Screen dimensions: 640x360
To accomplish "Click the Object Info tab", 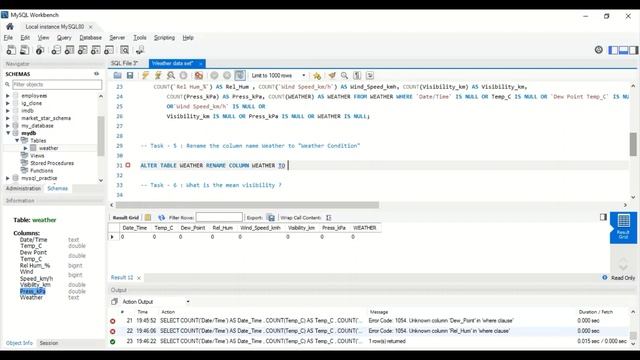I will [19, 343].
